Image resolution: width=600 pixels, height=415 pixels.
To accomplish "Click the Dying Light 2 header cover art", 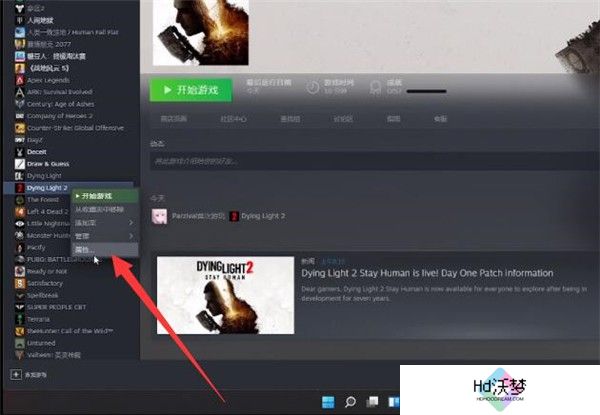I will (x=201, y=33).
